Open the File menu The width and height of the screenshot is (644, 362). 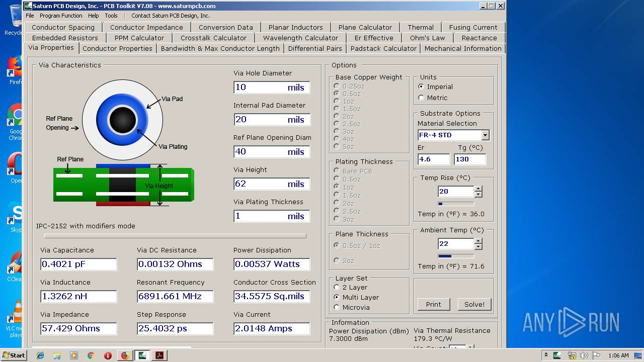coord(30,16)
